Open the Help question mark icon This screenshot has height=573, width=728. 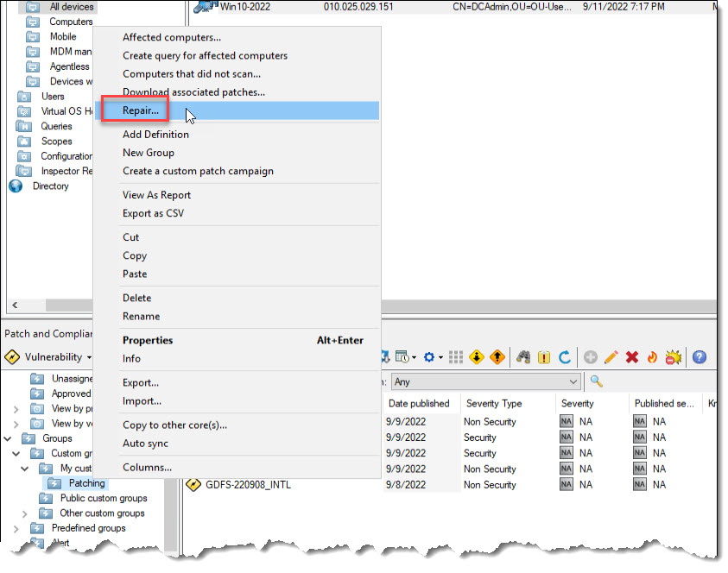coord(699,356)
